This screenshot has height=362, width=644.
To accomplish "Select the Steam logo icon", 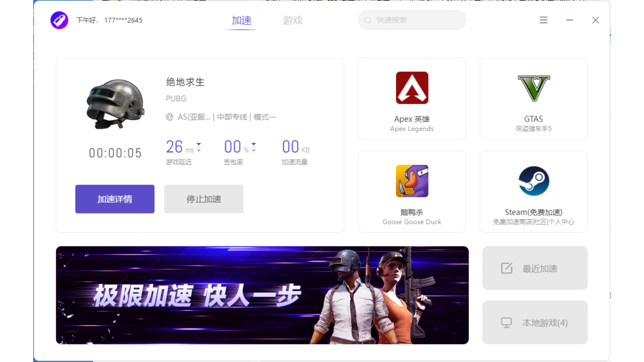I will [534, 181].
